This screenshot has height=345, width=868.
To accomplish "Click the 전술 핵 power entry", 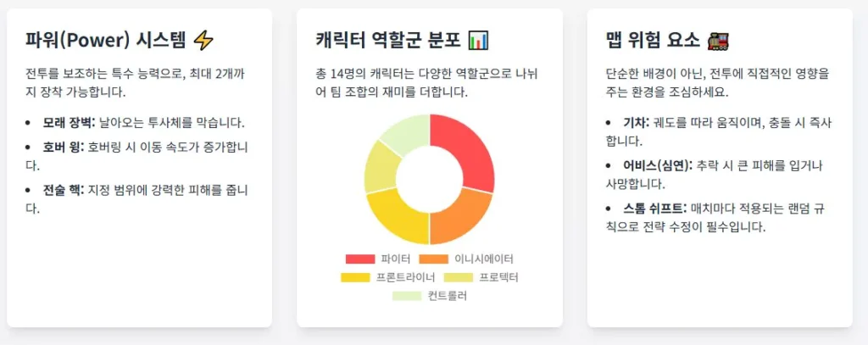I will [x=63, y=188].
